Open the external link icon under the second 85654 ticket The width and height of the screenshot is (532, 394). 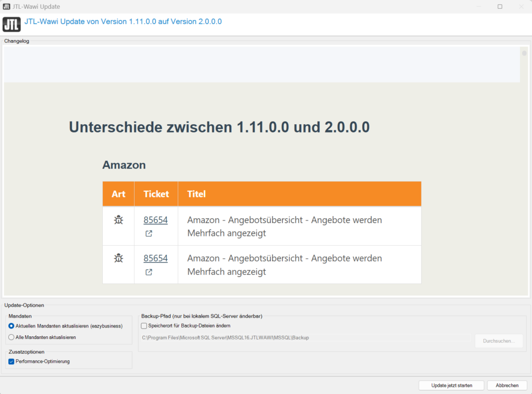149,272
